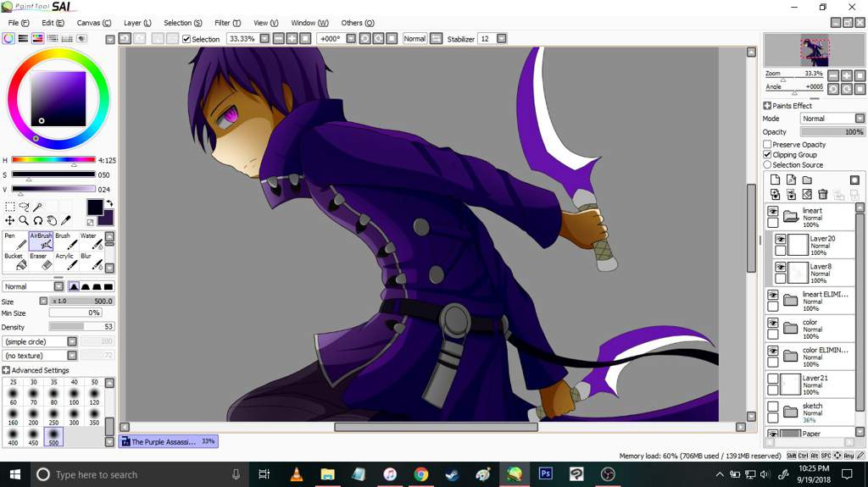Image resolution: width=868 pixels, height=487 pixels.
Task: Open the Edit menu
Action: [53, 23]
